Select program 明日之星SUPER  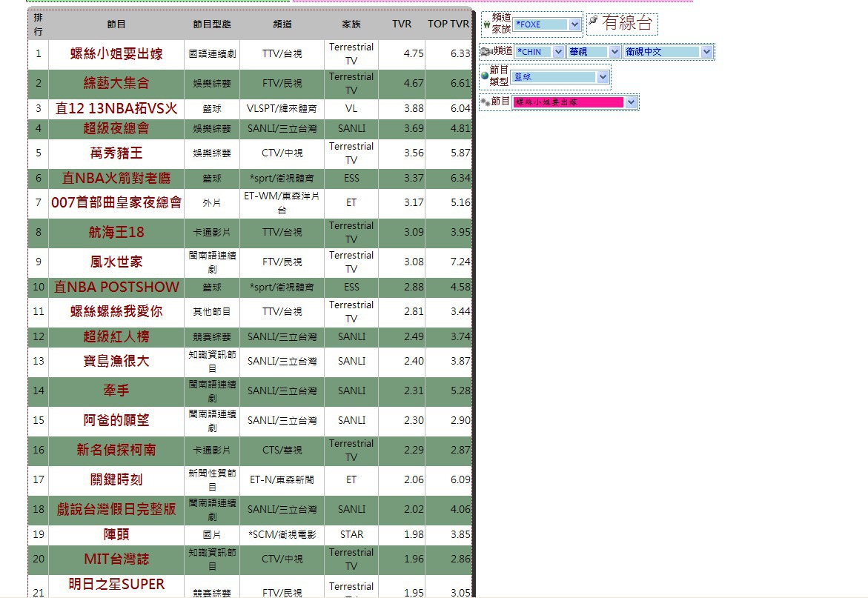coord(116,584)
